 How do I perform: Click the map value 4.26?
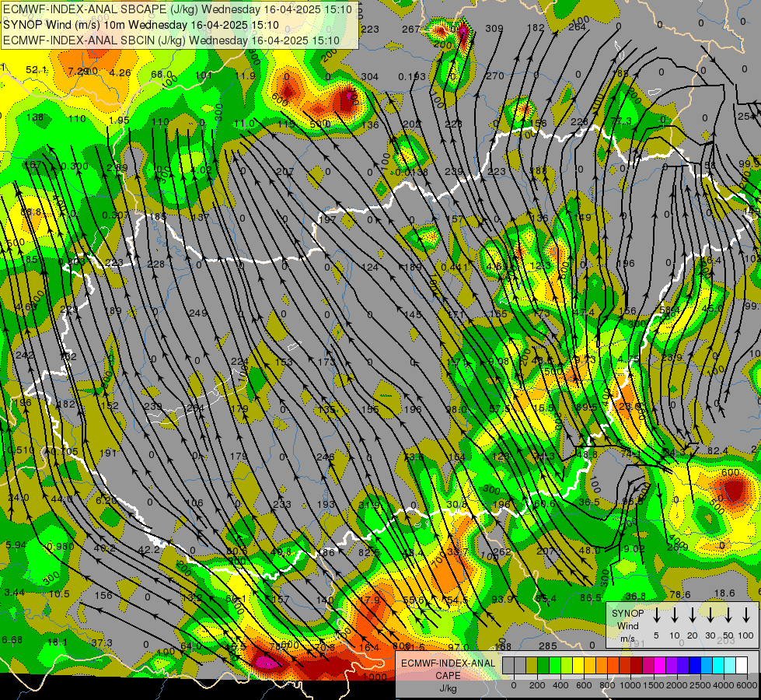[120, 73]
